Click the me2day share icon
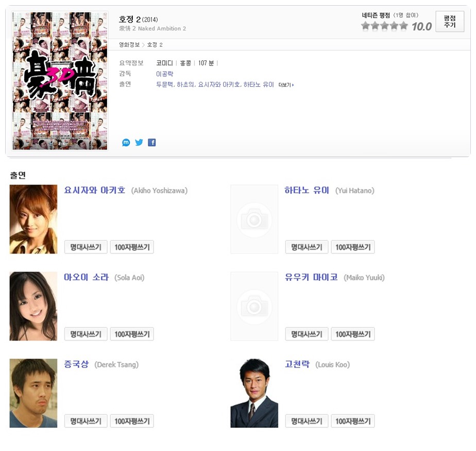 point(126,142)
